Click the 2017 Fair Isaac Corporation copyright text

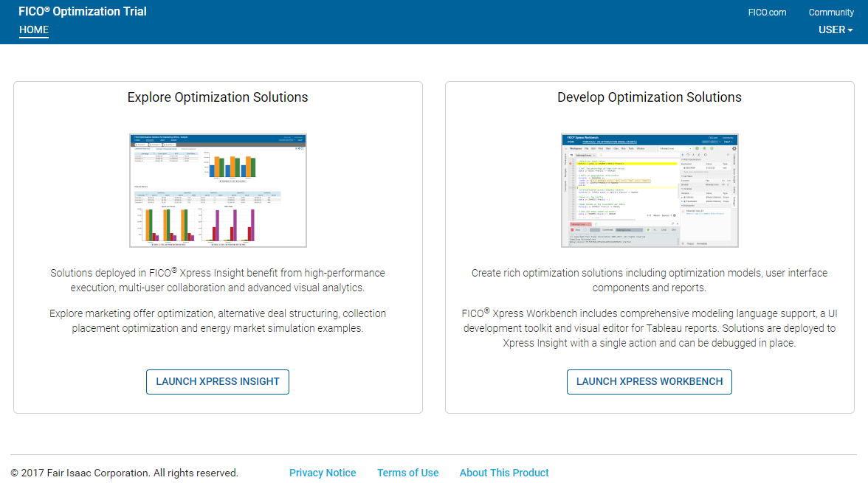pos(125,473)
